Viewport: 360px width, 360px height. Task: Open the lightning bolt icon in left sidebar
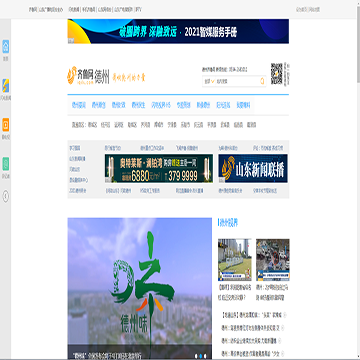click(6, 86)
